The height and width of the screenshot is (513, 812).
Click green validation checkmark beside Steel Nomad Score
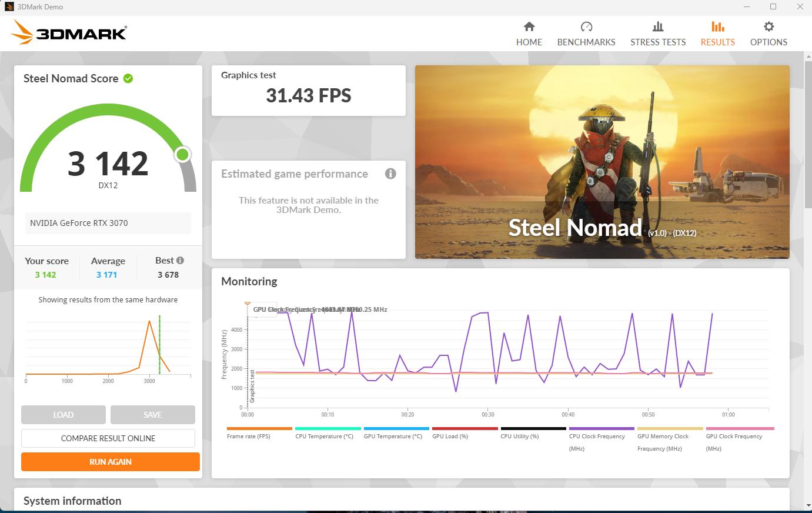[x=128, y=78]
